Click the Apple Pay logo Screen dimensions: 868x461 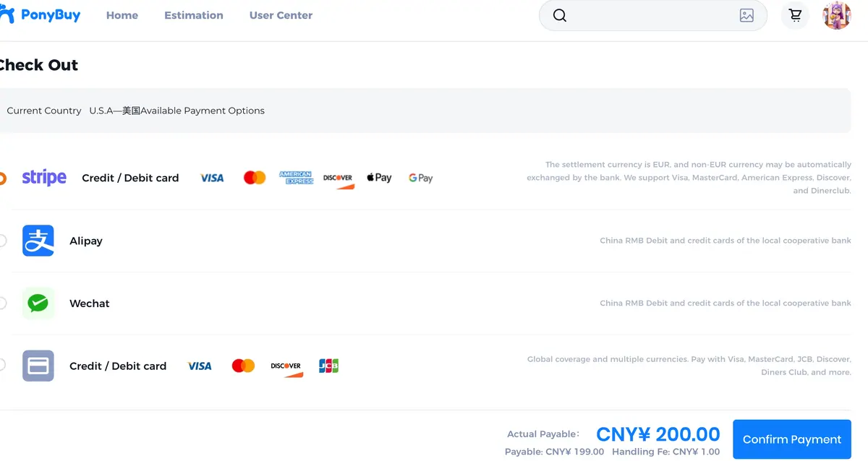pyautogui.click(x=379, y=178)
